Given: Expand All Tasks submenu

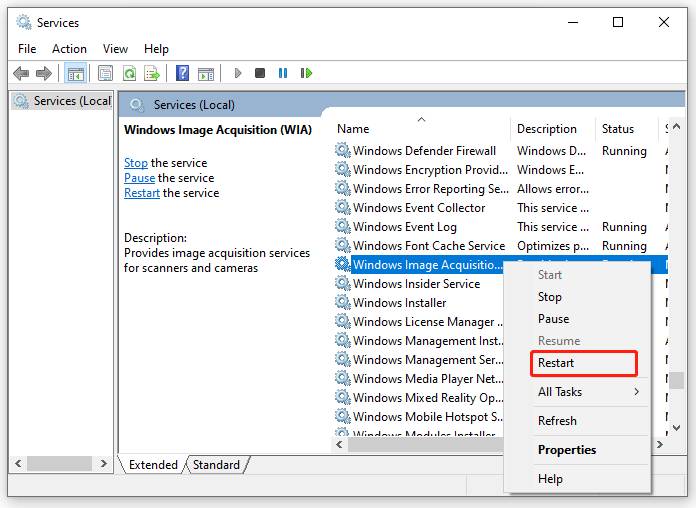Looking at the screenshot, I should [577, 392].
